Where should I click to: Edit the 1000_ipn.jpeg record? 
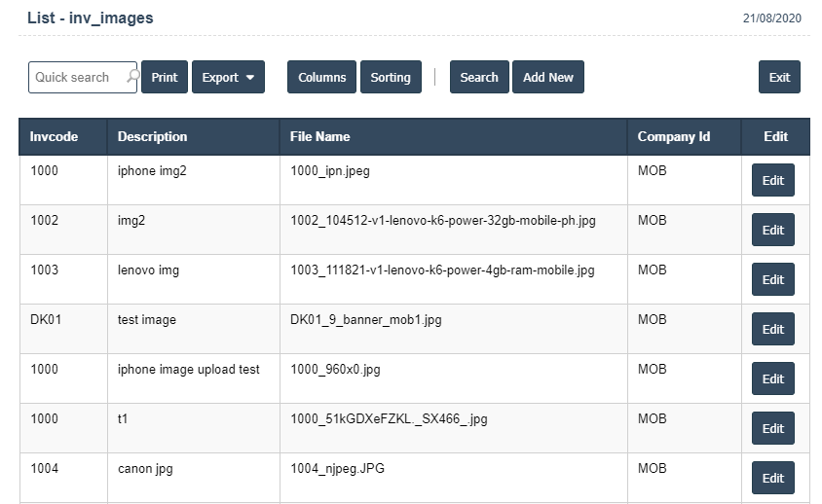pyautogui.click(x=772, y=180)
